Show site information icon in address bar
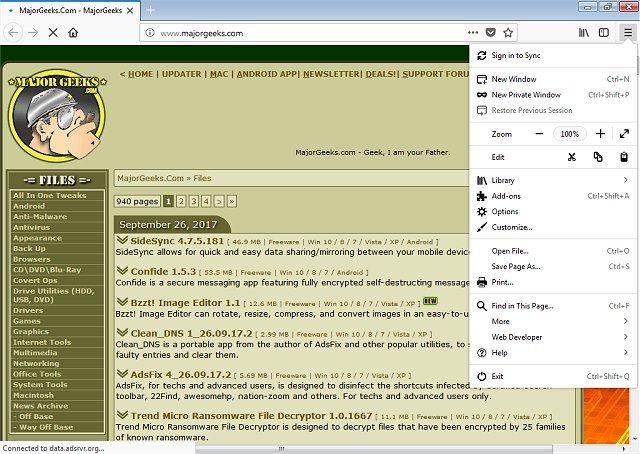640x454 pixels. click(x=150, y=33)
